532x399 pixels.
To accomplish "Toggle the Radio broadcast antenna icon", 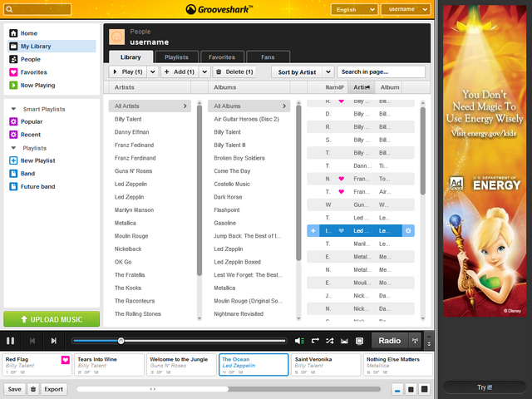I will click(x=415, y=341).
